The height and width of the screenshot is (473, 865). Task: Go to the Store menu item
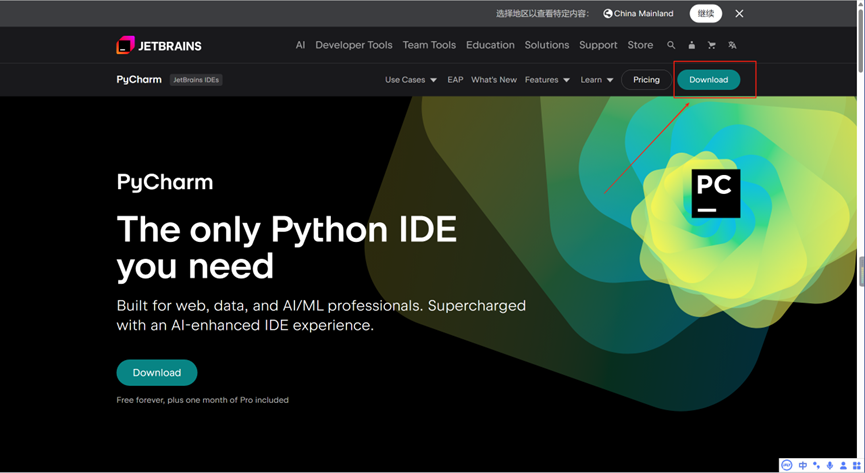pyautogui.click(x=640, y=45)
